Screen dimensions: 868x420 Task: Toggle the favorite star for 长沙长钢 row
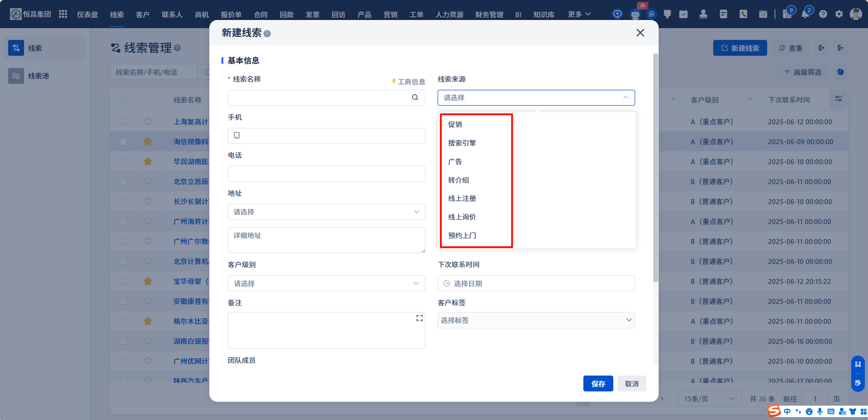(x=148, y=201)
